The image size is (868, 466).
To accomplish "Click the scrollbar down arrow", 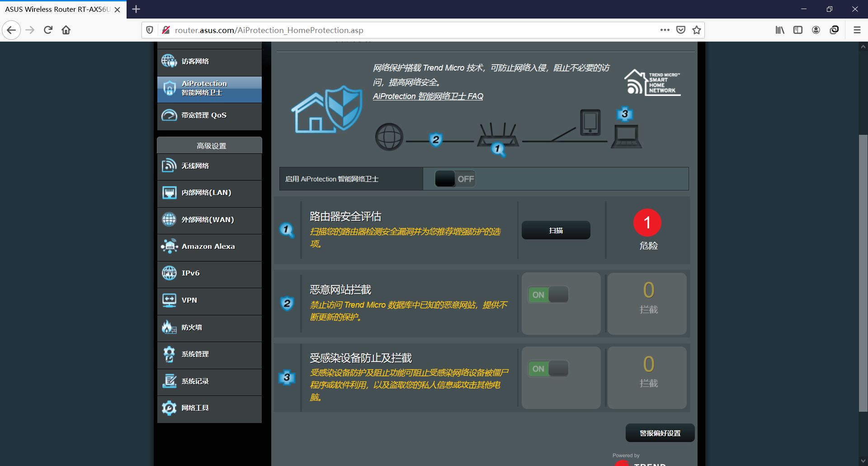I will (x=863, y=461).
